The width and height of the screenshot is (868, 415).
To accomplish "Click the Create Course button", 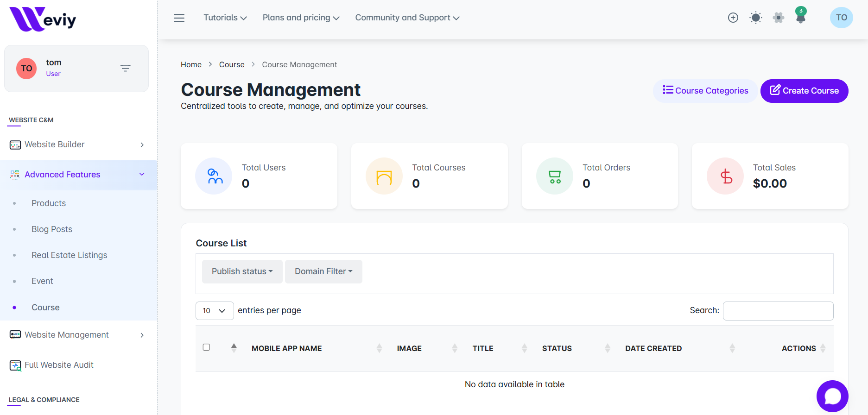I will [x=804, y=91].
